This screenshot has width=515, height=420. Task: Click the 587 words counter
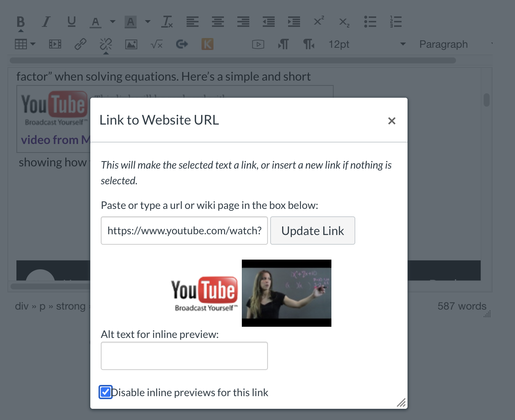click(x=462, y=306)
